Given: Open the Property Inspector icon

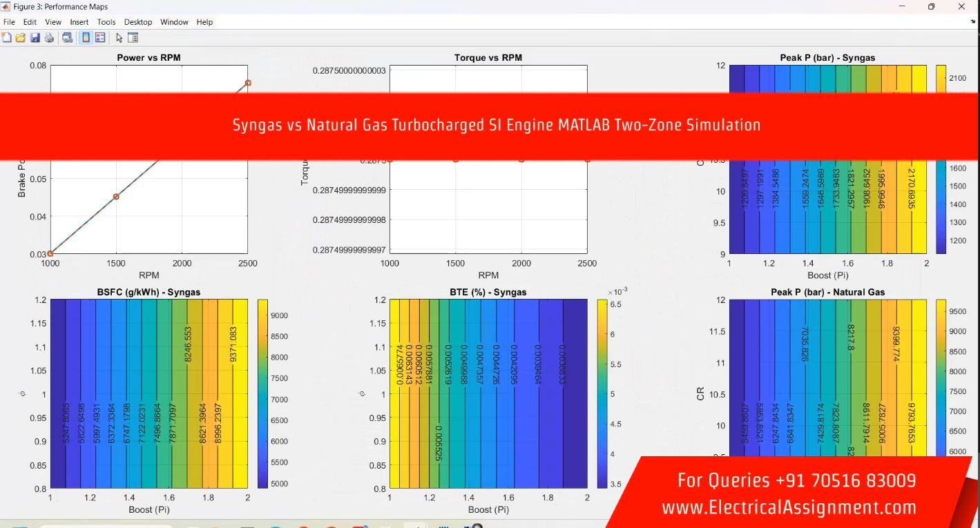Looking at the screenshot, I should coord(133,38).
